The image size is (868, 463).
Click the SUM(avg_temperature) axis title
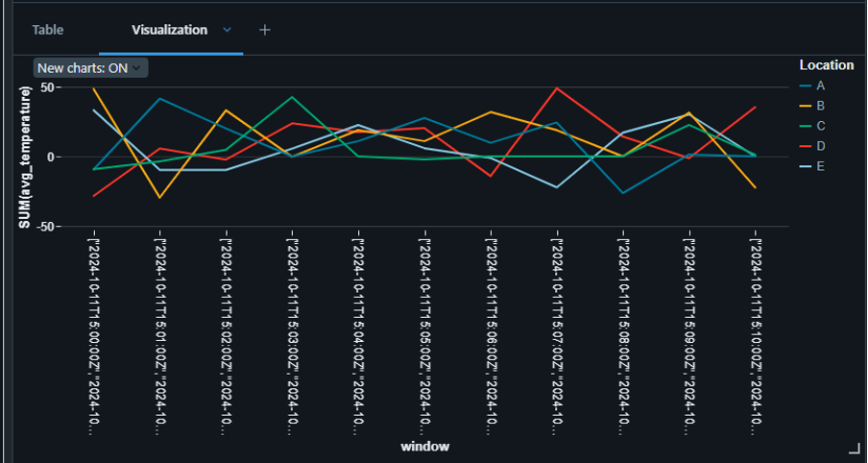[24, 157]
